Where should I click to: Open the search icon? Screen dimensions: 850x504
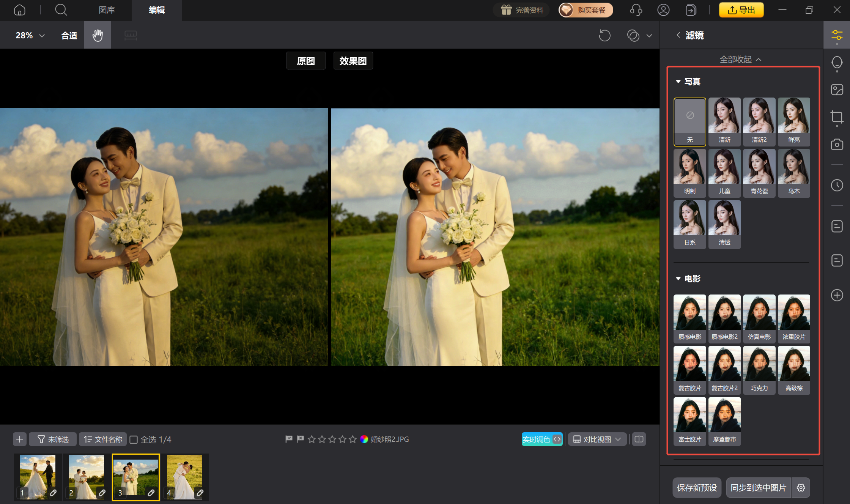61,10
